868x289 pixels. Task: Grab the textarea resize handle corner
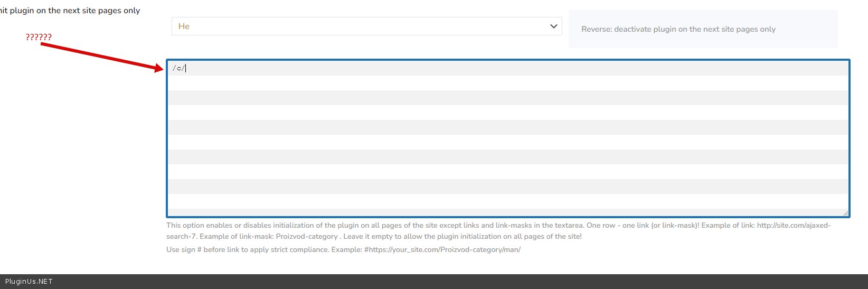(845, 213)
